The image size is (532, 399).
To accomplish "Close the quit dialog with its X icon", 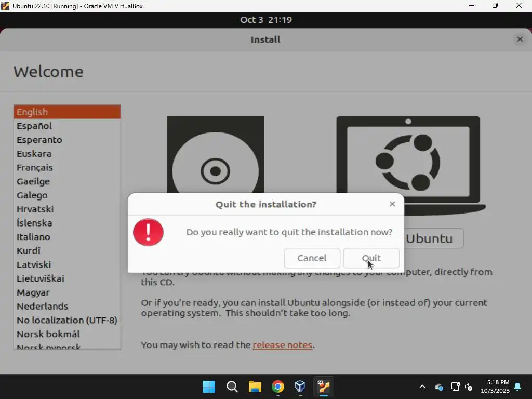I will point(392,204).
